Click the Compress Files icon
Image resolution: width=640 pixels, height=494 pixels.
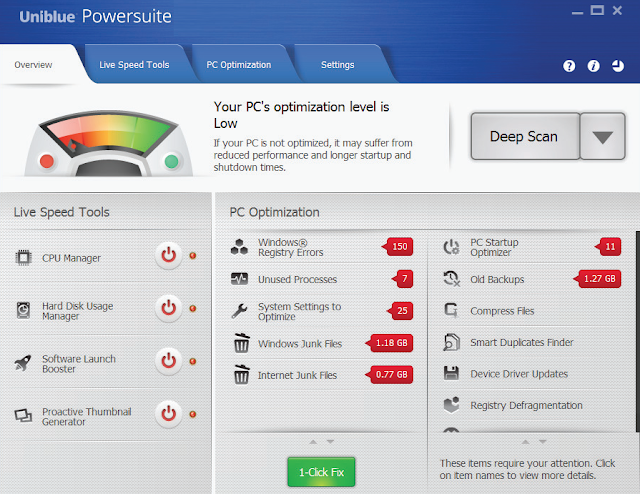click(451, 310)
